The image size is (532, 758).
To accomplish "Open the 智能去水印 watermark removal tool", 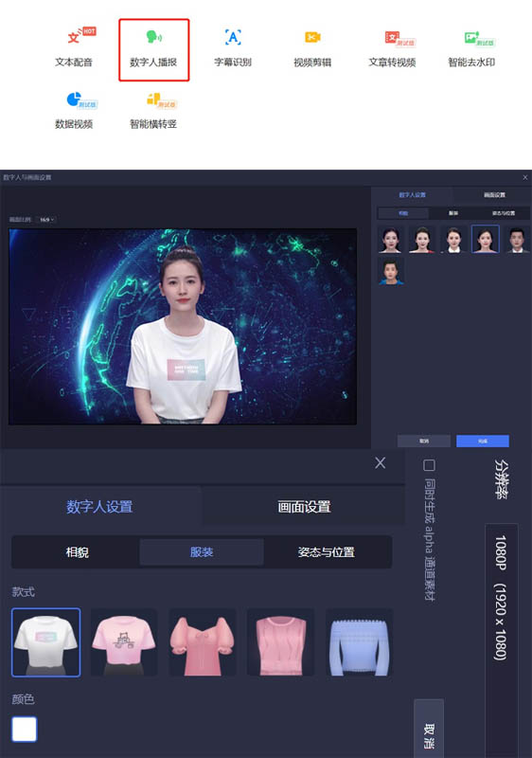I will pos(471,48).
